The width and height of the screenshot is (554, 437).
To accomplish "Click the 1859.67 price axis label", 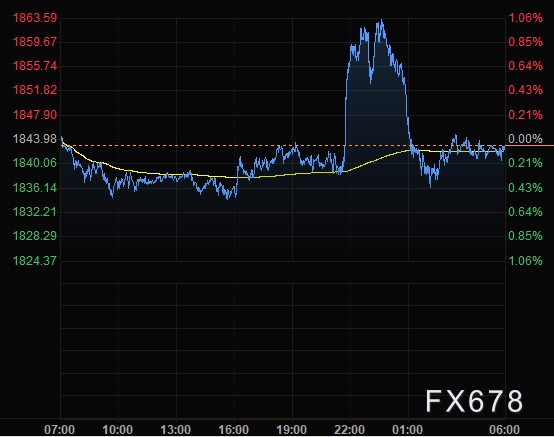I will tap(35, 42).
